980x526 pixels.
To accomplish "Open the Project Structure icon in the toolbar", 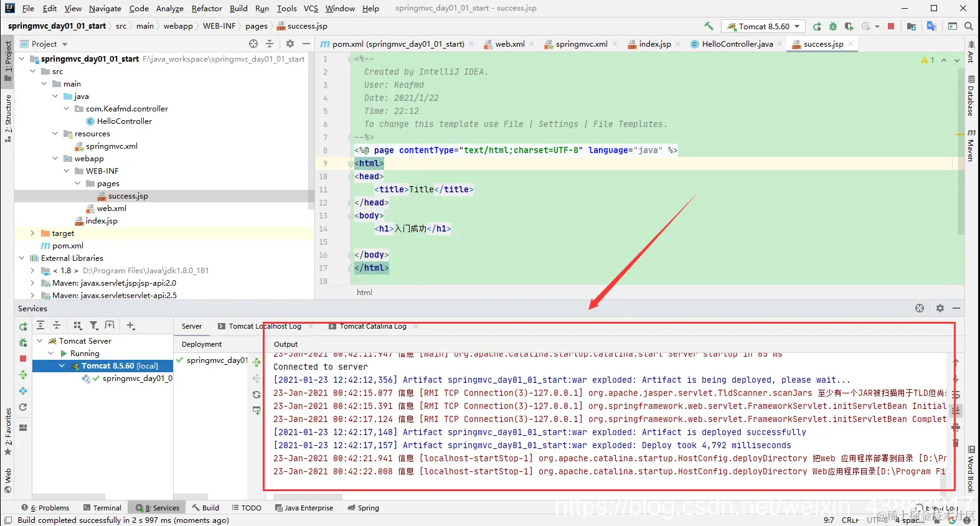I will [912, 26].
